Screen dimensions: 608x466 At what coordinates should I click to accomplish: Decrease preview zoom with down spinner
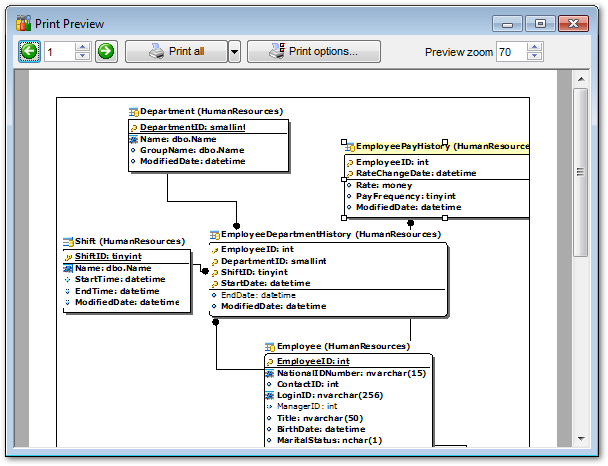point(533,56)
